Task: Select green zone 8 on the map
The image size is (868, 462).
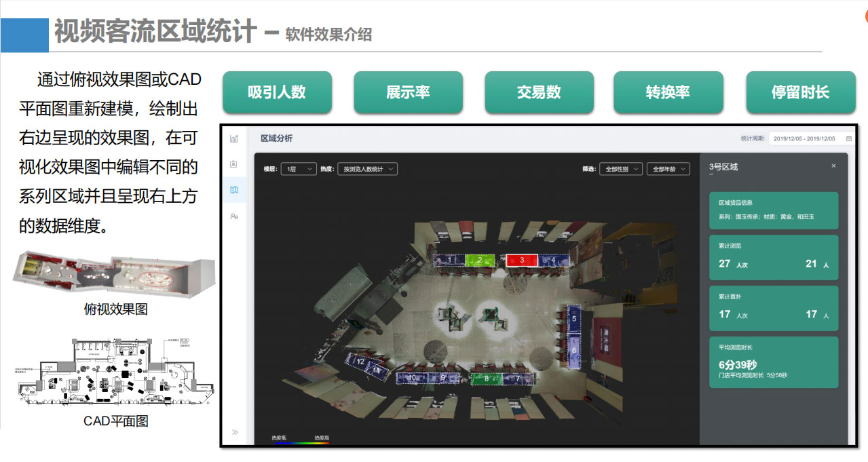Action: tap(486, 379)
